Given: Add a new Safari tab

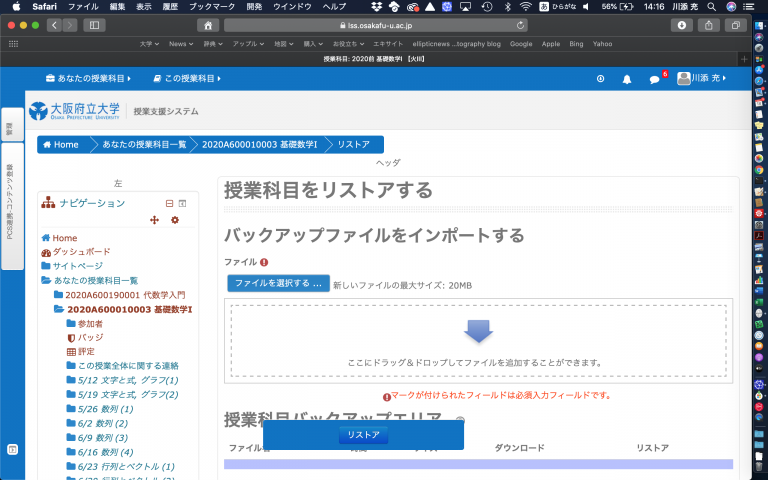Looking at the screenshot, I should click(x=744, y=59).
